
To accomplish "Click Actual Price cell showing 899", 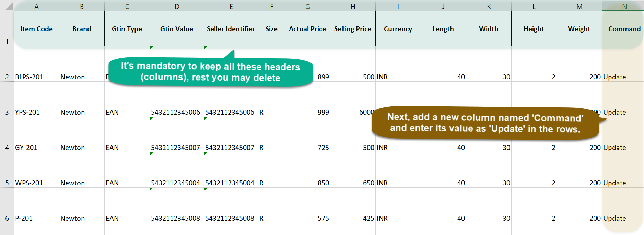I will click(x=307, y=64).
